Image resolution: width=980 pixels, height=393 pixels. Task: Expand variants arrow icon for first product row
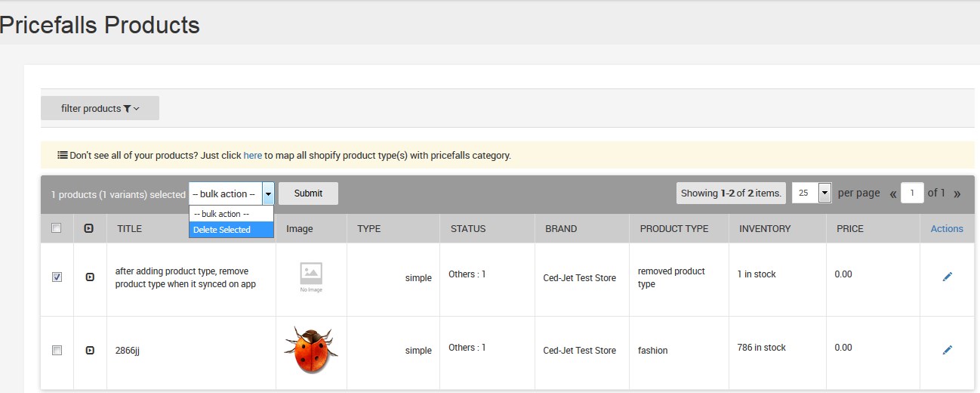click(x=90, y=277)
